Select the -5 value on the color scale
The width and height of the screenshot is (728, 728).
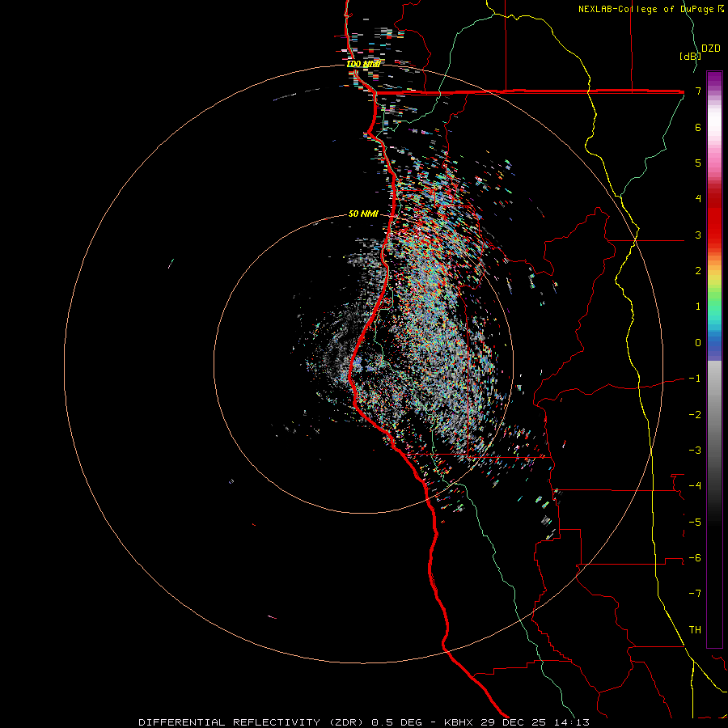[695, 522]
